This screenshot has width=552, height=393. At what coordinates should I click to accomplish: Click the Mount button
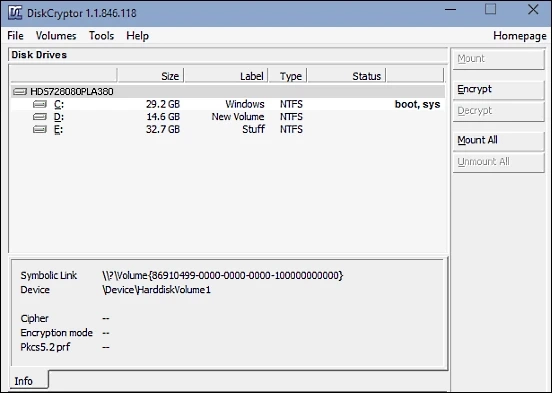click(x=498, y=59)
